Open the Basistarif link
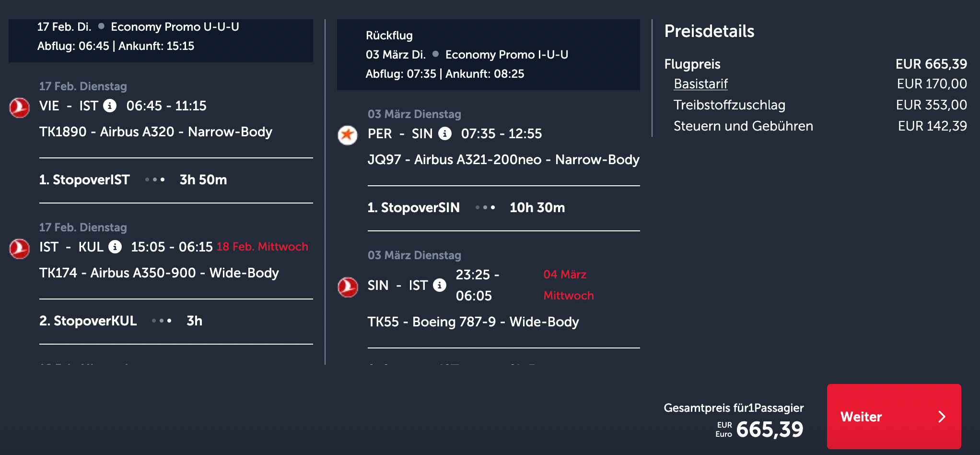Screen dimensions: 980x455 (x=700, y=84)
